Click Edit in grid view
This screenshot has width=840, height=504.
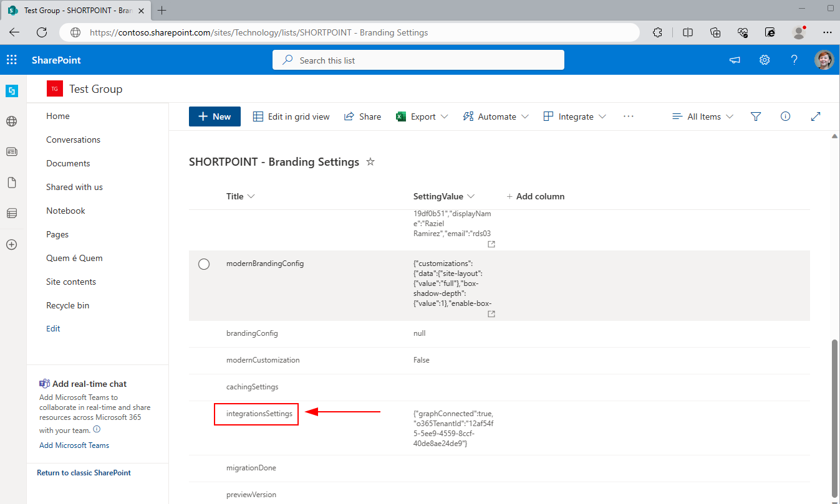291,116
